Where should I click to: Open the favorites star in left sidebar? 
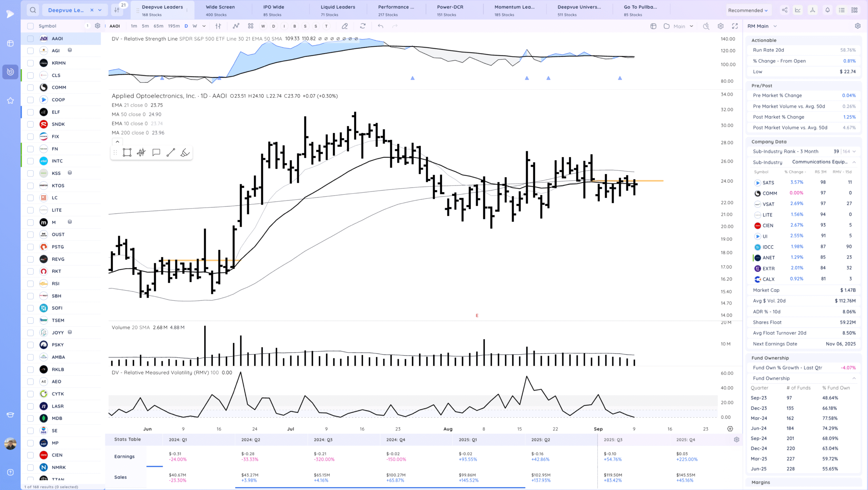click(11, 101)
